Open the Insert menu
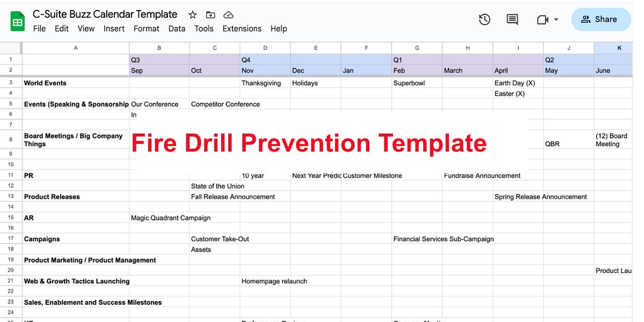The image size is (644, 322). 114,28
